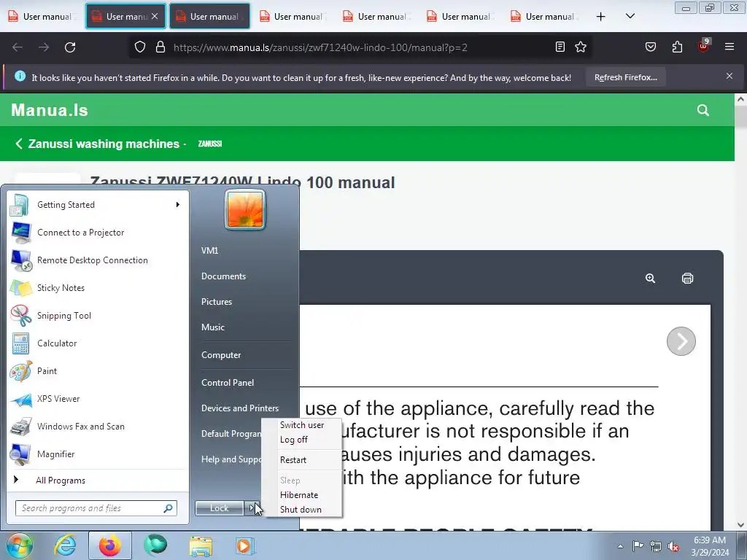Click the Lock button

coord(219,508)
